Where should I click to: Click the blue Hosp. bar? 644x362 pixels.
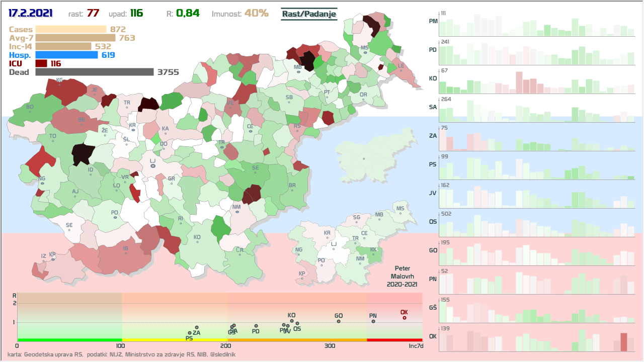66,55
